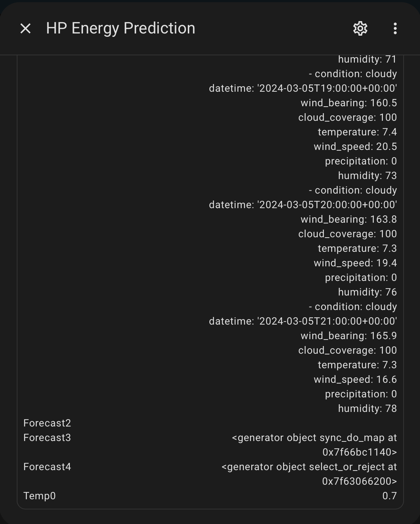
Task: Open entity settings via gear icon
Action: point(360,28)
